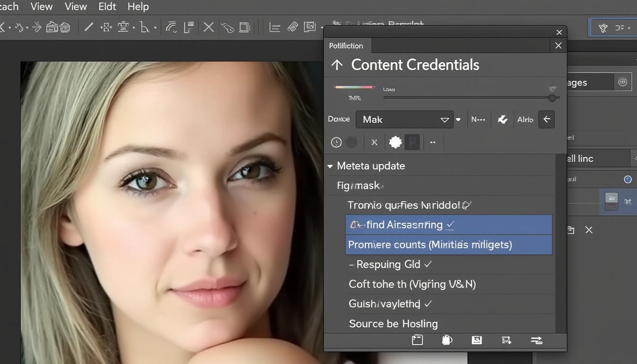
Task: Click the dark pattern swatch beside the star icon
Action: pyautogui.click(x=412, y=142)
